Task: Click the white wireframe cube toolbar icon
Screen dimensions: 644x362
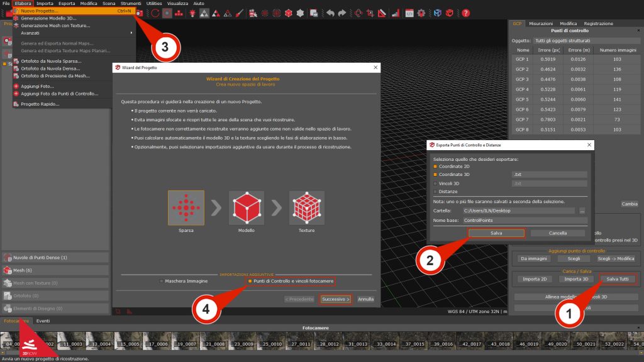Action: click(x=300, y=13)
